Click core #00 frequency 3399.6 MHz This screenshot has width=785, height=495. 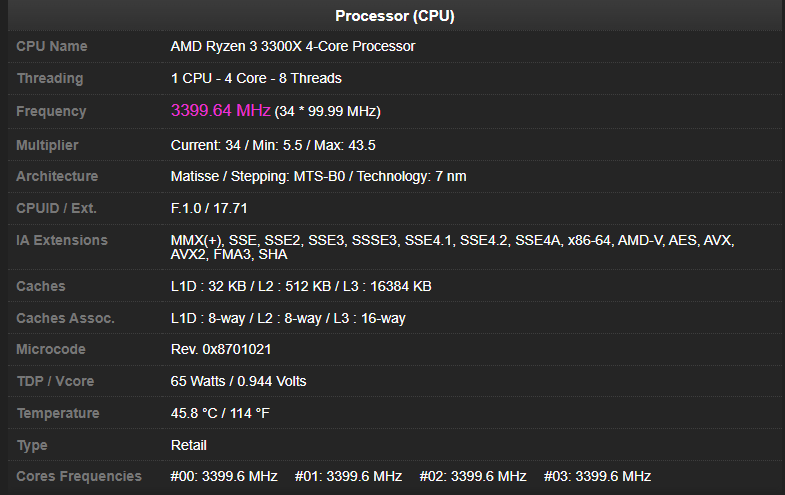tap(224, 476)
